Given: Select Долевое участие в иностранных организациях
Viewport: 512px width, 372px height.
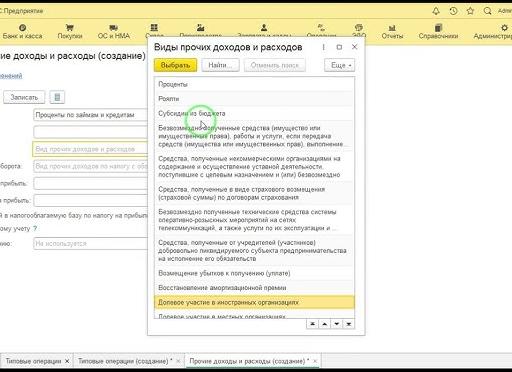Looking at the screenshot, I should click(x=254, y=302).
